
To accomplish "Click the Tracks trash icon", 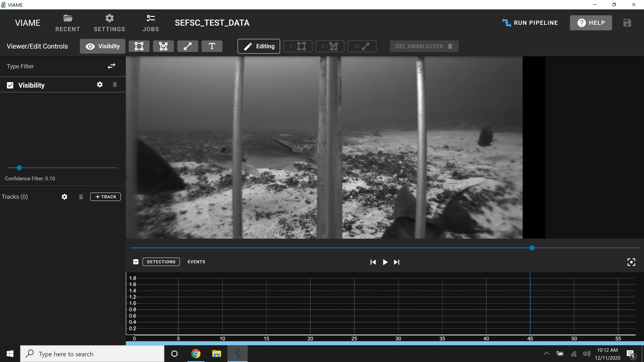I will click(81, 197).
